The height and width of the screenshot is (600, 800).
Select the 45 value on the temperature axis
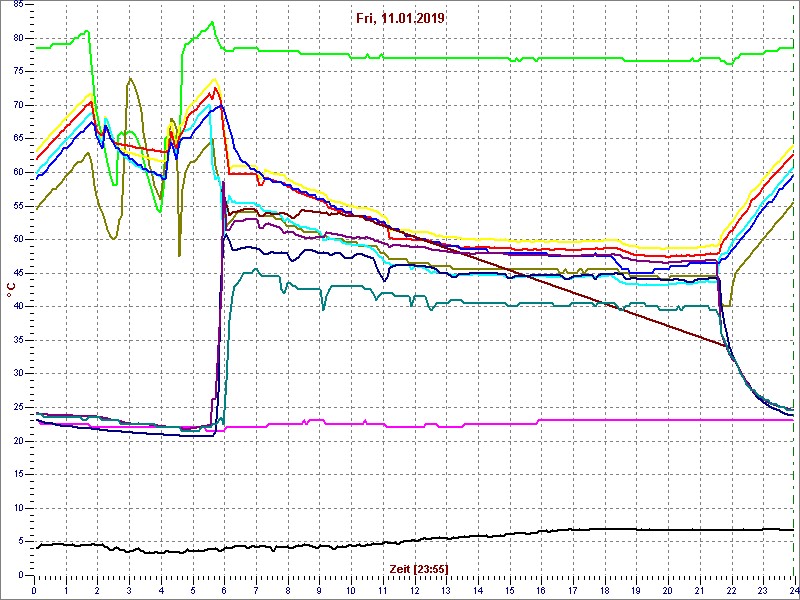18,273
